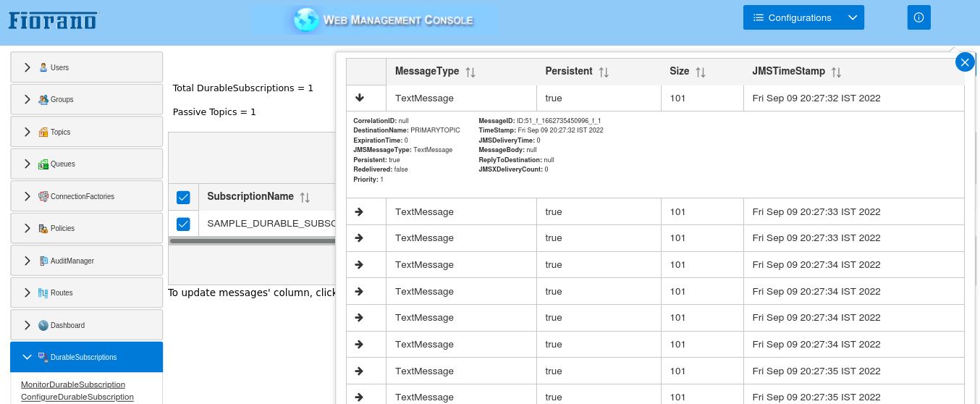Click the Policies lock icon
The image size is (980, 404).
(x=43, y=229)
